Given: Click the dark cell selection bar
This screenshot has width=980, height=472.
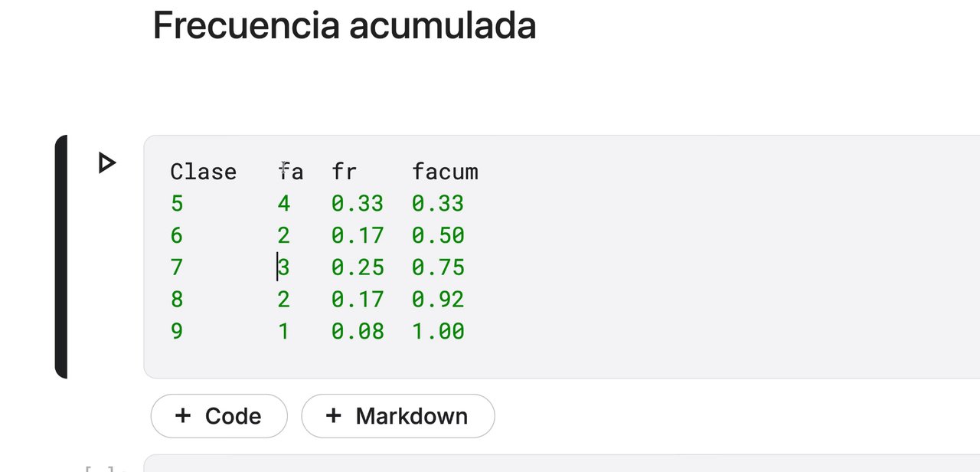Looking at the screenshot, I should pyautogui.click(x=61, y=256).
